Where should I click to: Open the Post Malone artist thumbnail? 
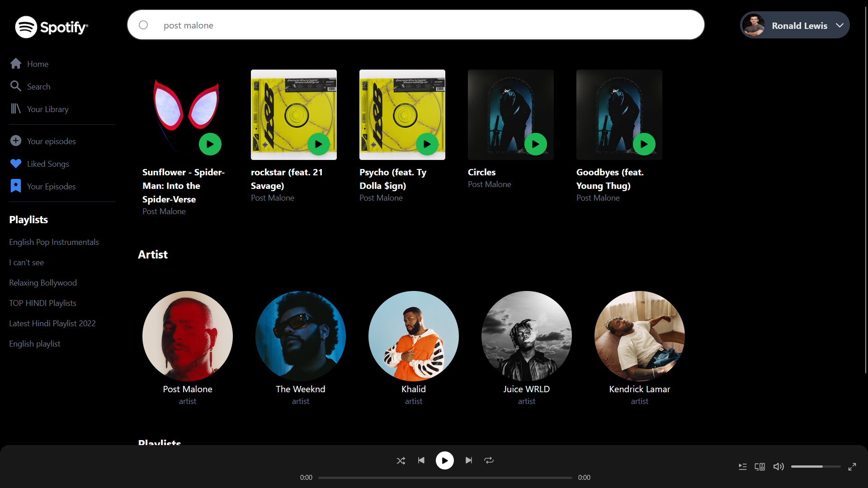coord(187,336)
